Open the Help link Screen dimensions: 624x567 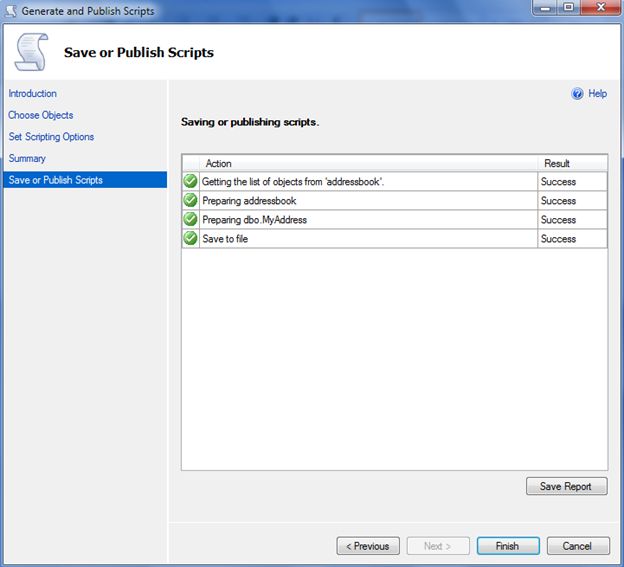(597, 94)
